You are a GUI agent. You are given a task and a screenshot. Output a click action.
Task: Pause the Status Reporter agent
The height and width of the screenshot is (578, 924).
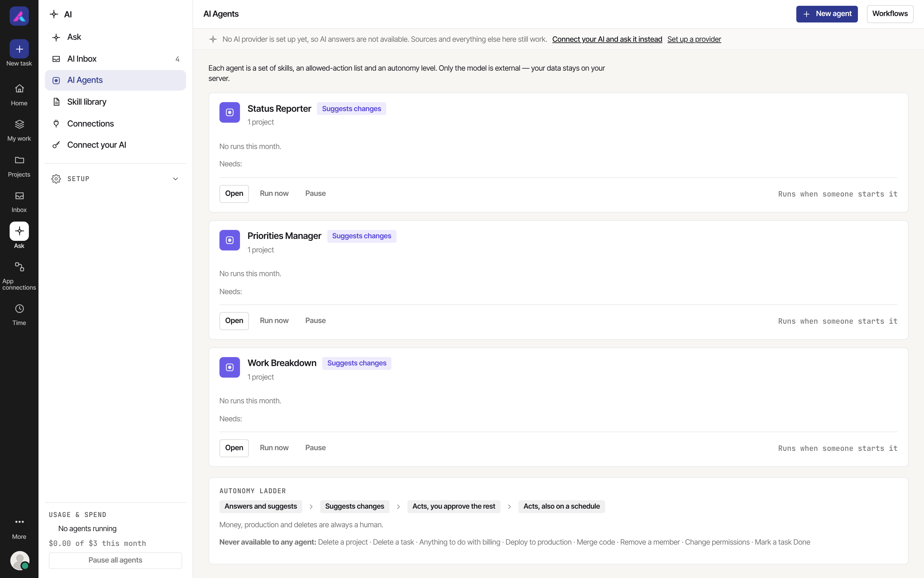[x=315, y=194]
